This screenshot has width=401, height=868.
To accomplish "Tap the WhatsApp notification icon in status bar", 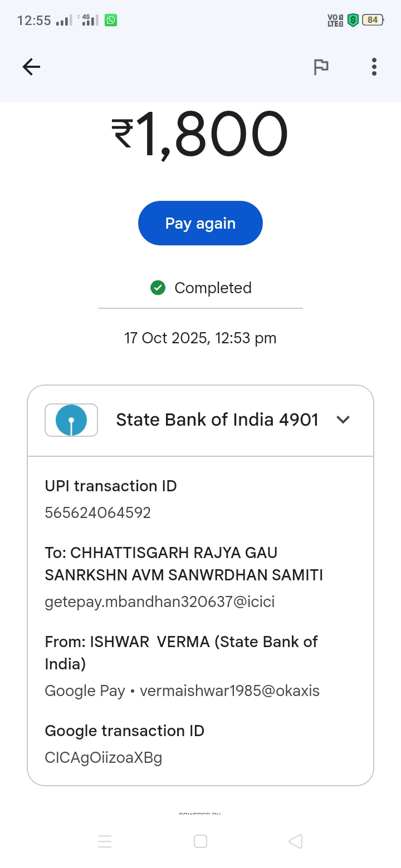I will coord(111,21).
